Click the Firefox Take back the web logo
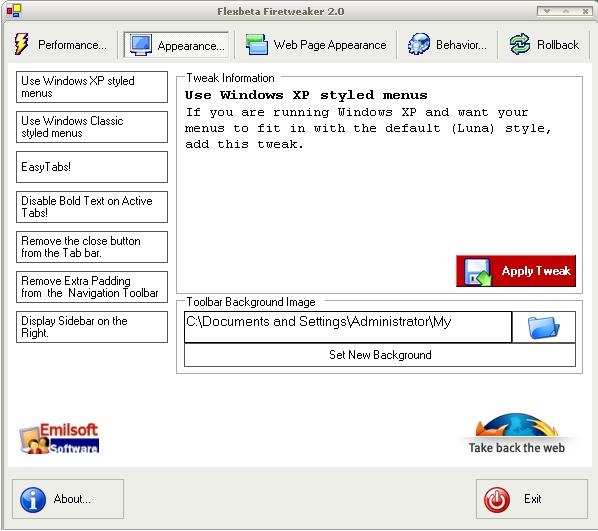This screenshot has height=531, width=598. tap(516, 434)
